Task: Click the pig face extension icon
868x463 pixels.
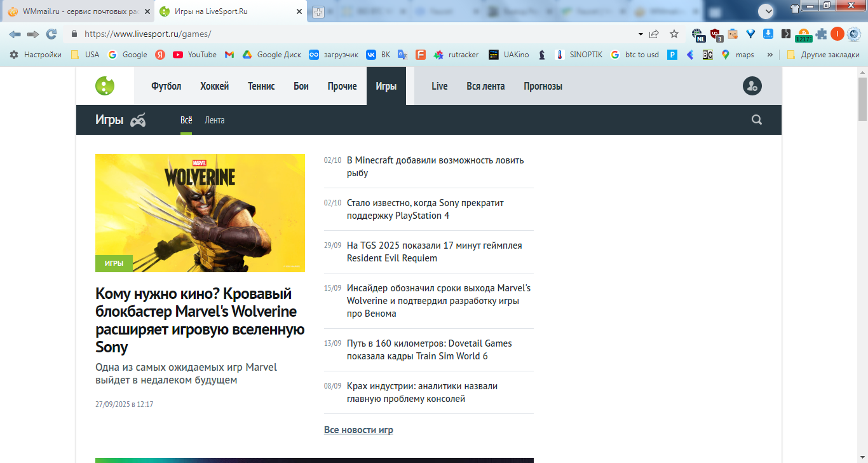Action: (x=733, y=34)
